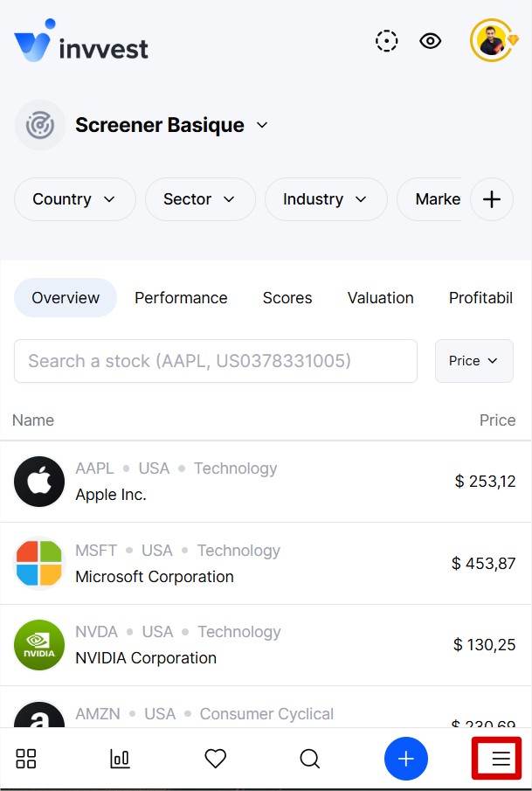This screenshot has width=532, height=791.
Task: Open the dashboard grid icon
Action: pos(25,759)
